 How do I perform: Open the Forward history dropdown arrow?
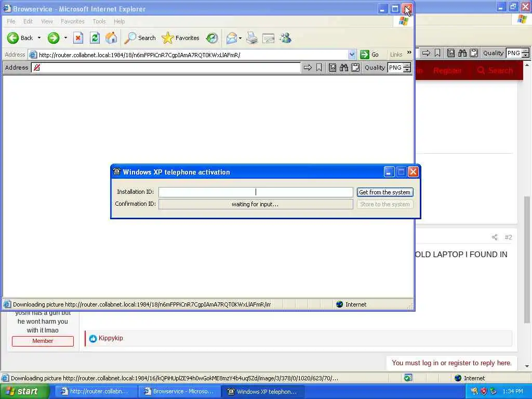(65, 38)
